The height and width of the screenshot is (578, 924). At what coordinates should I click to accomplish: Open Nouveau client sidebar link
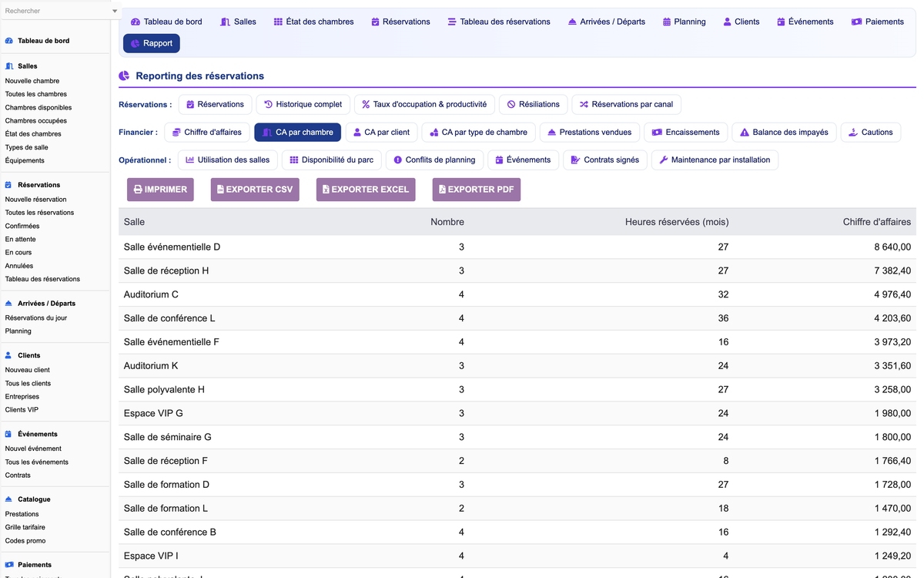click(28, 370)
